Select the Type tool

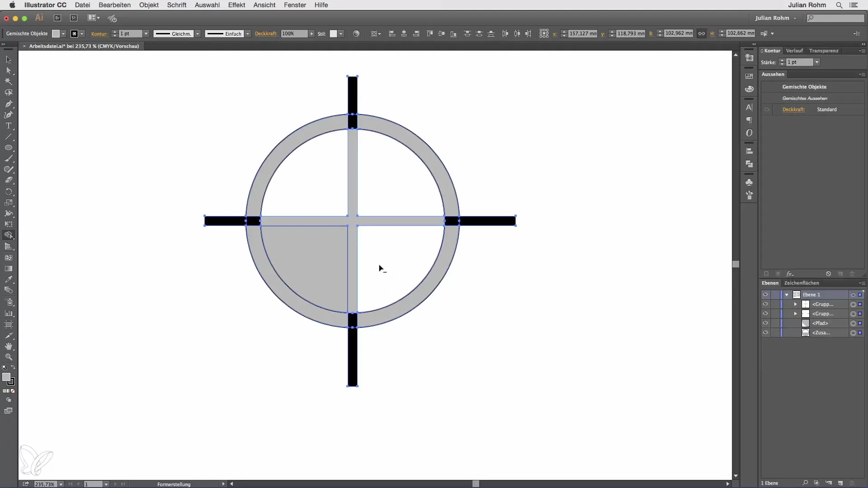point(9,126)
